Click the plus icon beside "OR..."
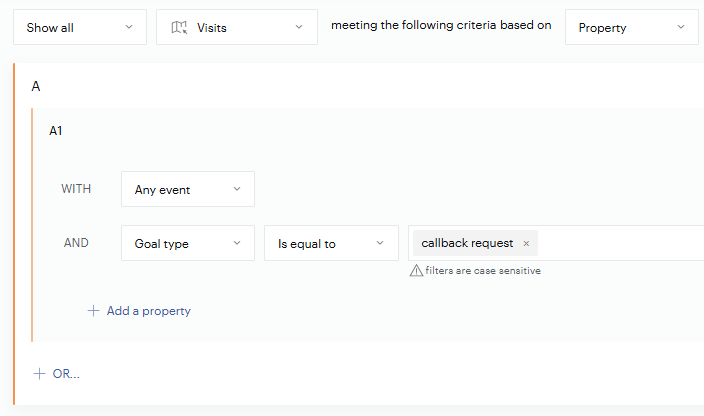 coord(40,374)
